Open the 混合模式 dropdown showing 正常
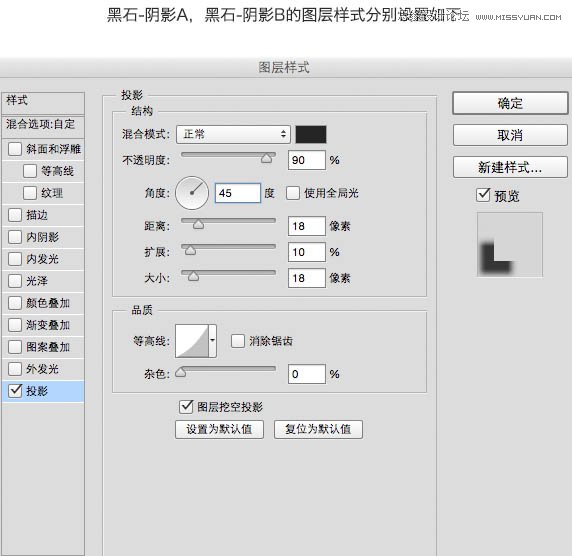This screenshot has width=572, height=556. click(x=233, y=134)
